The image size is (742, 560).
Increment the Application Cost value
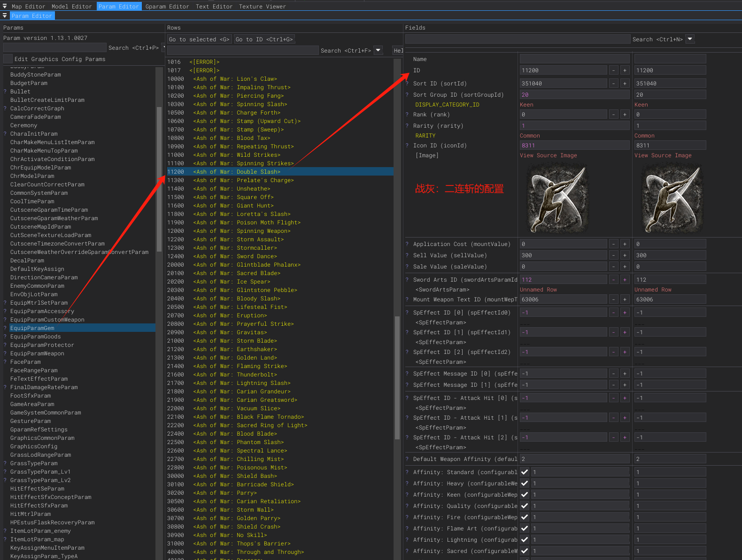point(625,244)
